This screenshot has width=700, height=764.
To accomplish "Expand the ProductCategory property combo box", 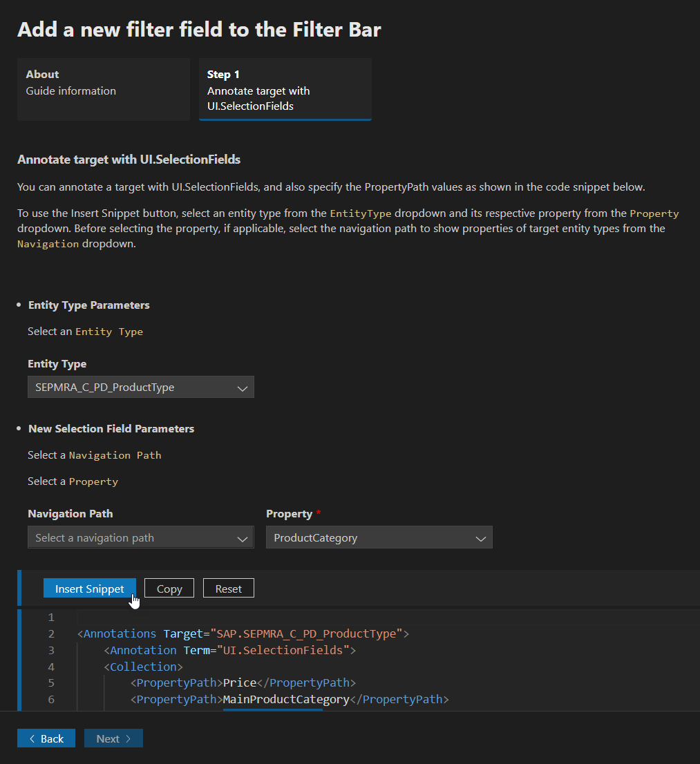I will pos(370,538).
